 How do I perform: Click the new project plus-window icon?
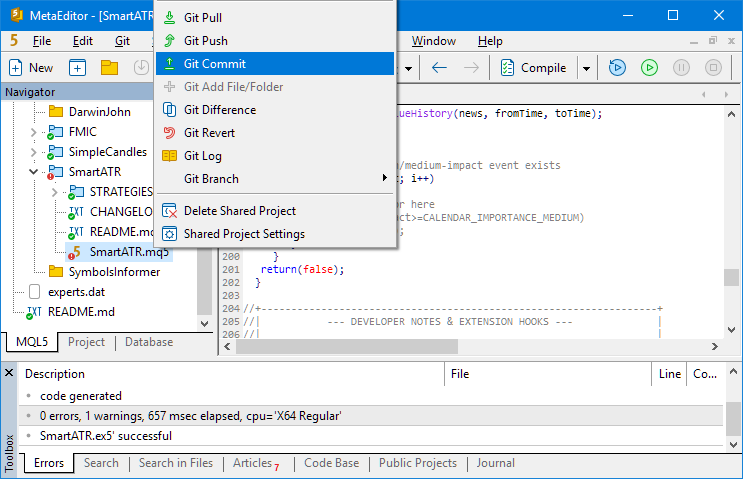pos(77,68)
